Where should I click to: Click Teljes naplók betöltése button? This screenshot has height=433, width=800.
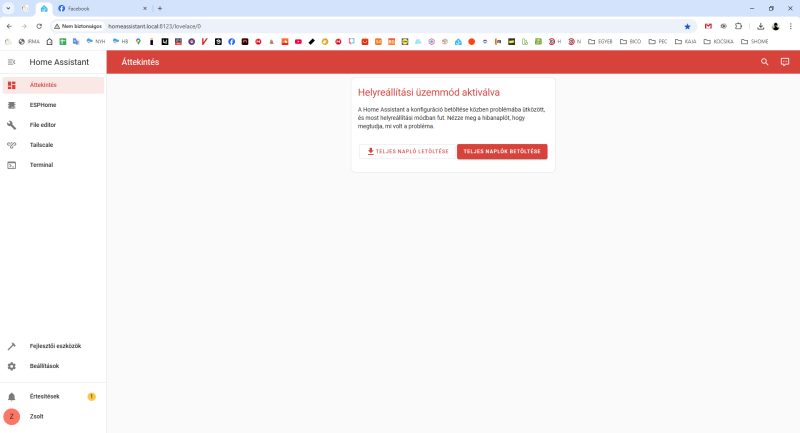point(502,151)
